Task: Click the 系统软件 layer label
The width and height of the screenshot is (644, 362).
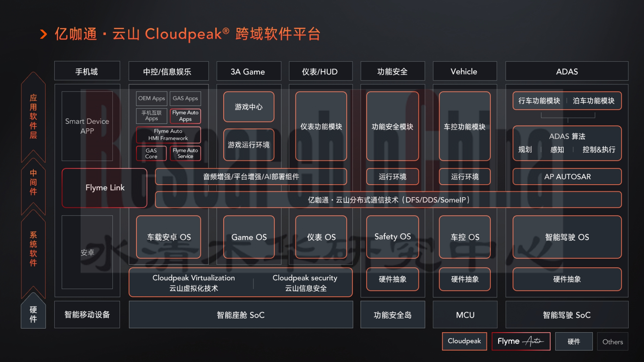Action: tap(33, 249)
